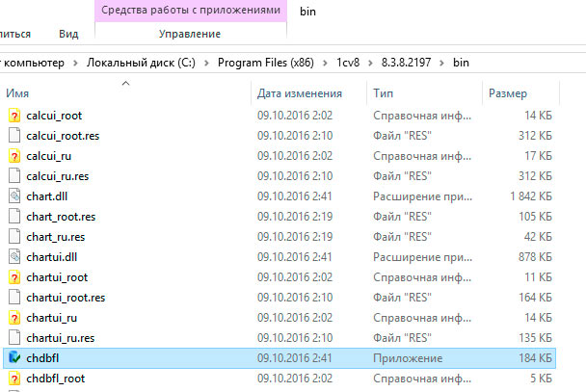Expand the chevron after компьютер in breadcrumb
586x392 pixels.
click(x=75, y=63)
